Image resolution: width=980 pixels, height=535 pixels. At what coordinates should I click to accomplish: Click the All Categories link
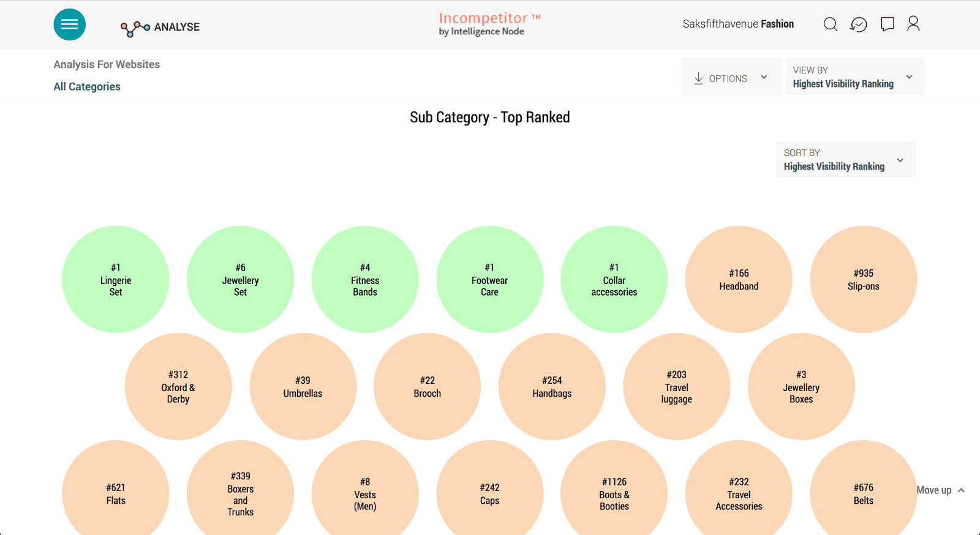pos(87,86)
